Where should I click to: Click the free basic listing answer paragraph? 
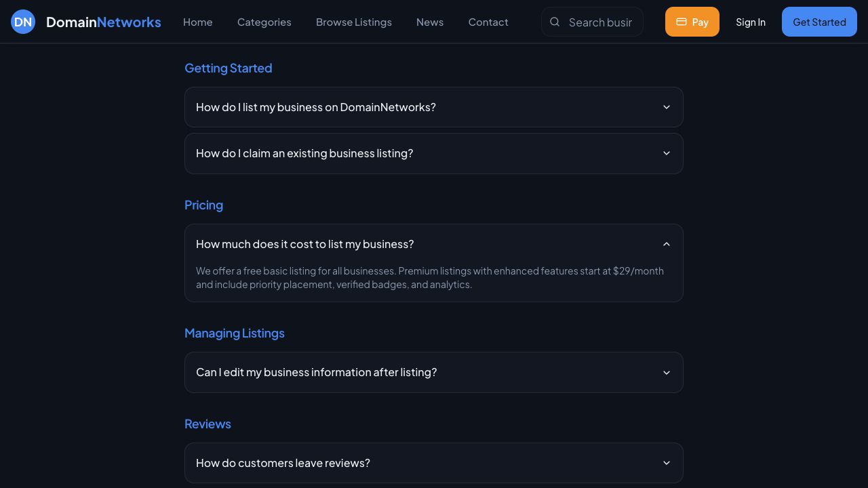(x=430, y=277)
